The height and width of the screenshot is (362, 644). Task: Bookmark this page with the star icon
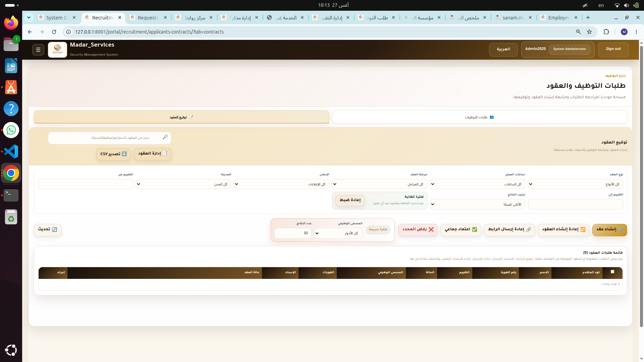589,32
